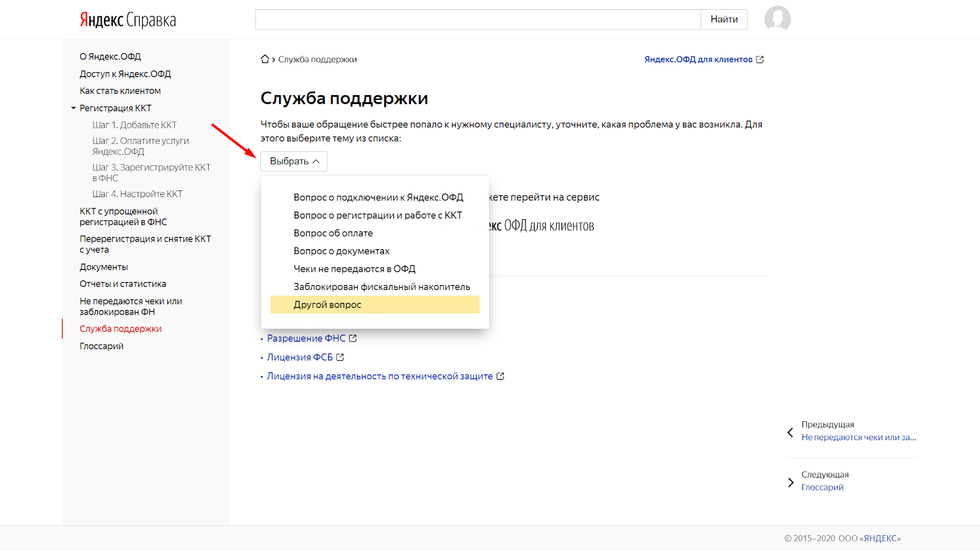
Task: Go to previous page Не передаются чеки
Action: [x=859, y=438]
